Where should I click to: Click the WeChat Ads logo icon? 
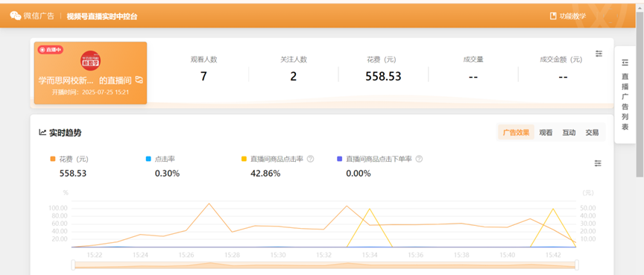pyautogui.click(x=16, y=16)
